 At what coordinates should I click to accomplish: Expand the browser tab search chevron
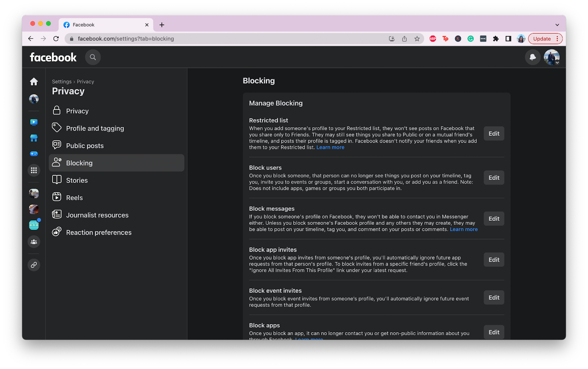click(x=557, y=25)
